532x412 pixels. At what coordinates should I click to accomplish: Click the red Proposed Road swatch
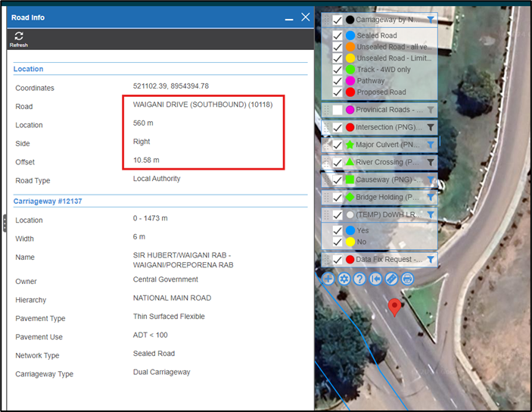[350, 92]
